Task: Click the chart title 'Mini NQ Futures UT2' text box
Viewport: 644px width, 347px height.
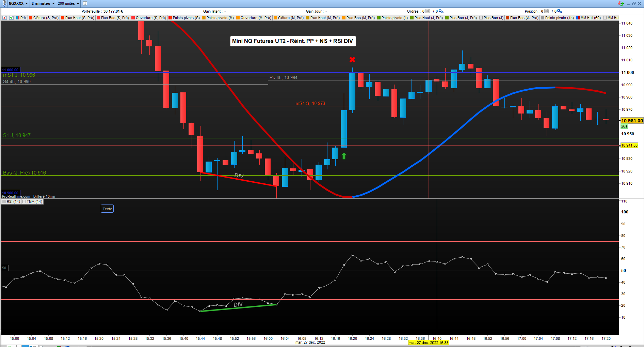Action: (292, 41)
